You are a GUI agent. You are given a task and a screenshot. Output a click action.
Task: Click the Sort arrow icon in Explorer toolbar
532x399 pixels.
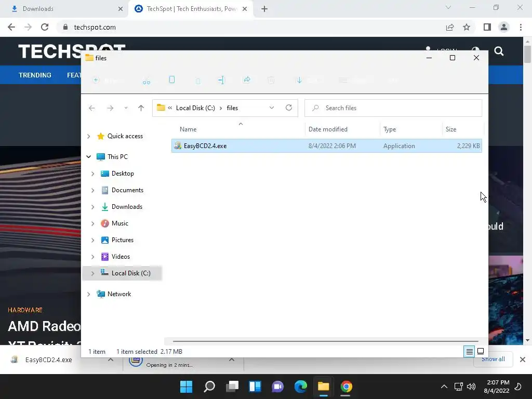pyautogui.click(x=299, y=80)
